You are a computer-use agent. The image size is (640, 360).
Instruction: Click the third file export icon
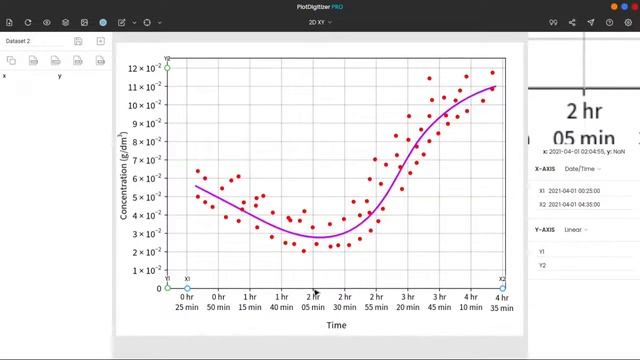coord(78,61)
